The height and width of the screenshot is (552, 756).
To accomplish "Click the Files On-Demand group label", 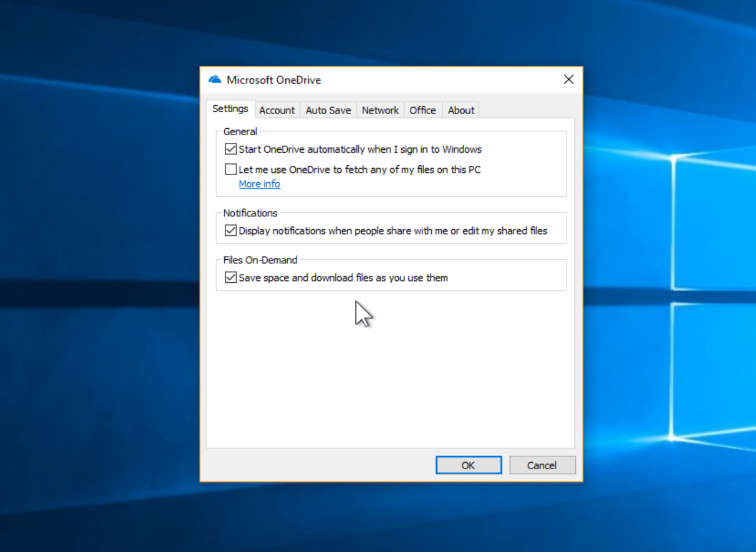I will 260,260.
